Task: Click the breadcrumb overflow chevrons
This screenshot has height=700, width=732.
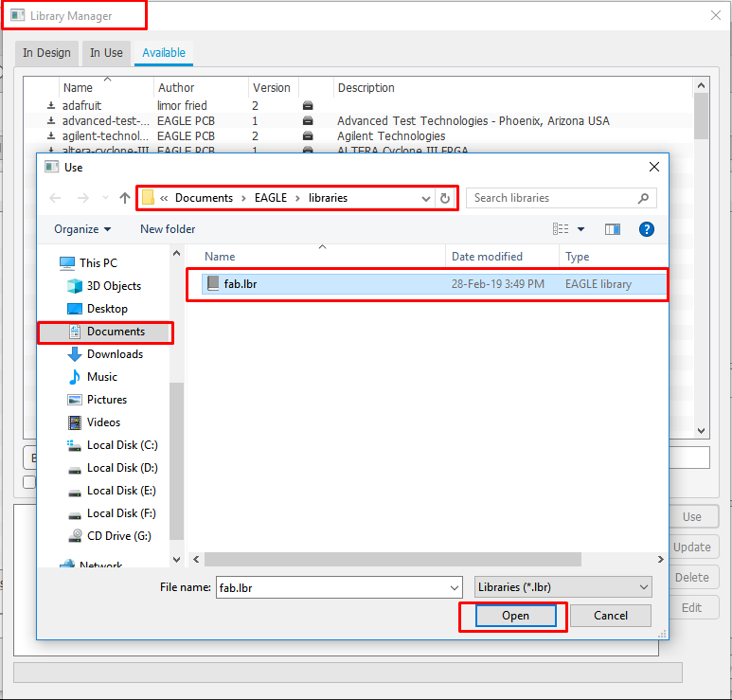Action: click(164, 199)
